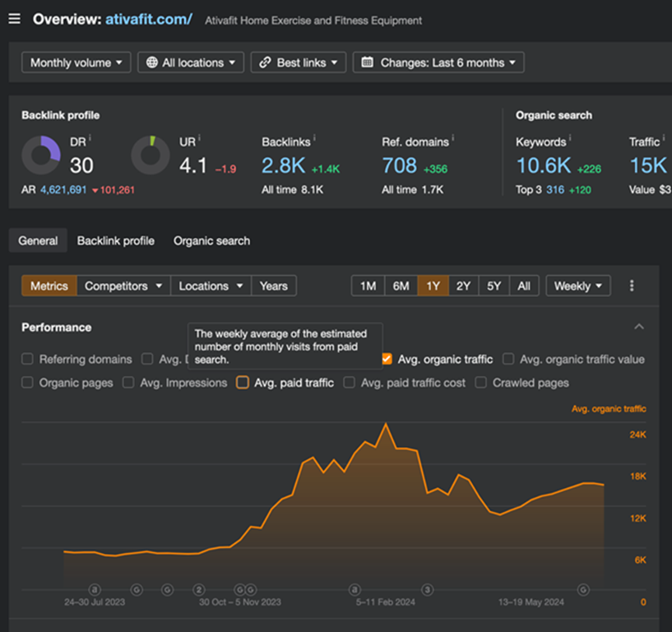This screenshot has height=632, width=672.
Task: Uncheck the Avg. organic traffic checkbox
Action: 387,359
